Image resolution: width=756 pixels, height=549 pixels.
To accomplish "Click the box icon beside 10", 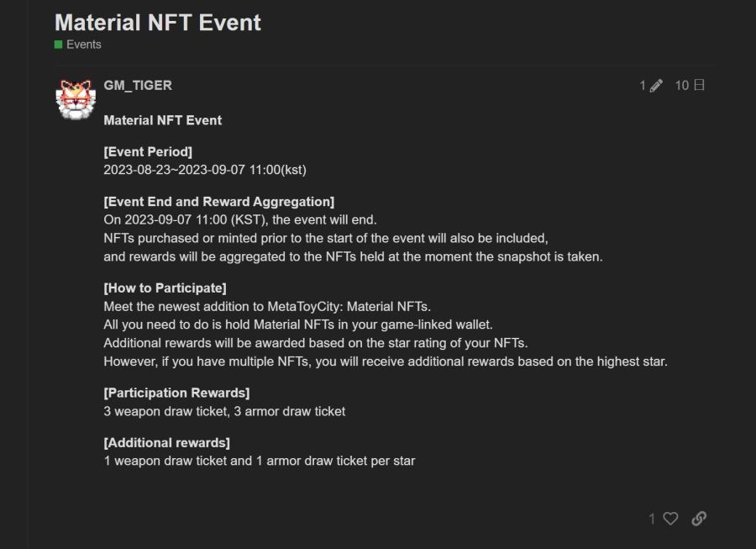I will point(700,86).
